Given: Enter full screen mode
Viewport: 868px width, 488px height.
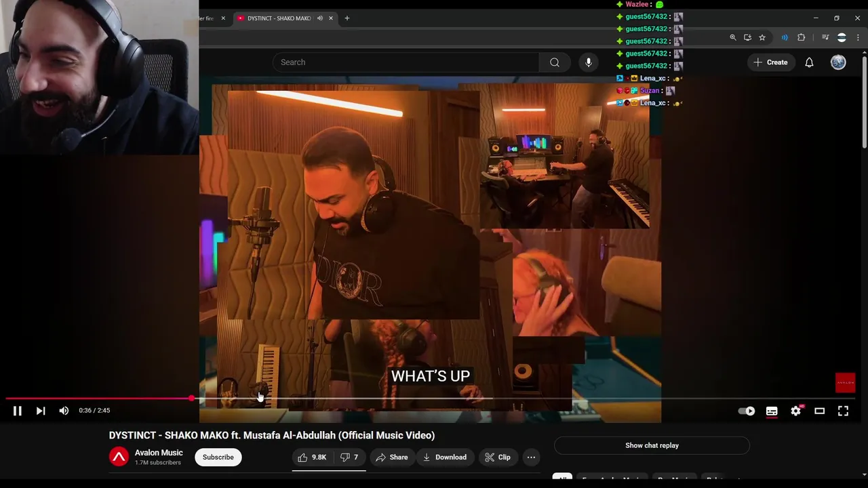Looking at the screenshot, I should 843,411.
